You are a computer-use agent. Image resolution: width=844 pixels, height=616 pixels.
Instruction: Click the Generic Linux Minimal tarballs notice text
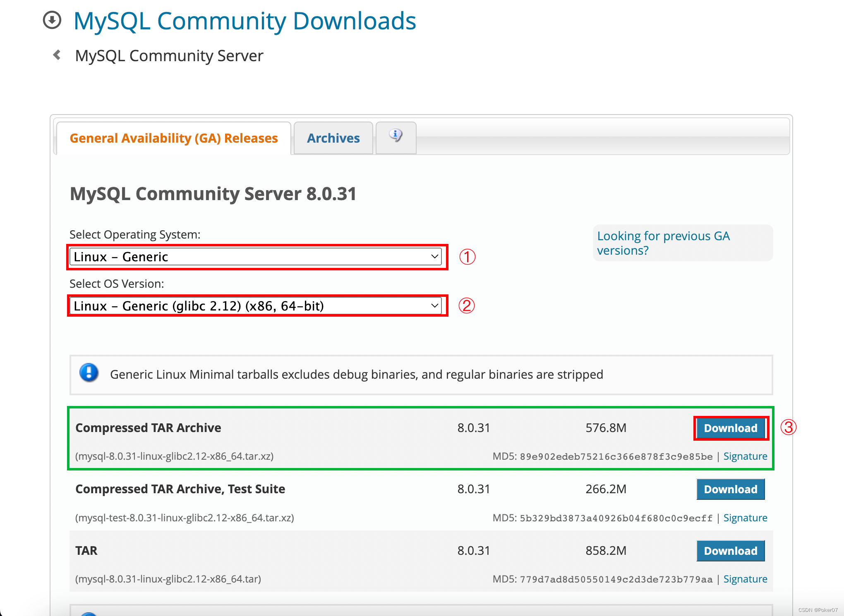357,375
